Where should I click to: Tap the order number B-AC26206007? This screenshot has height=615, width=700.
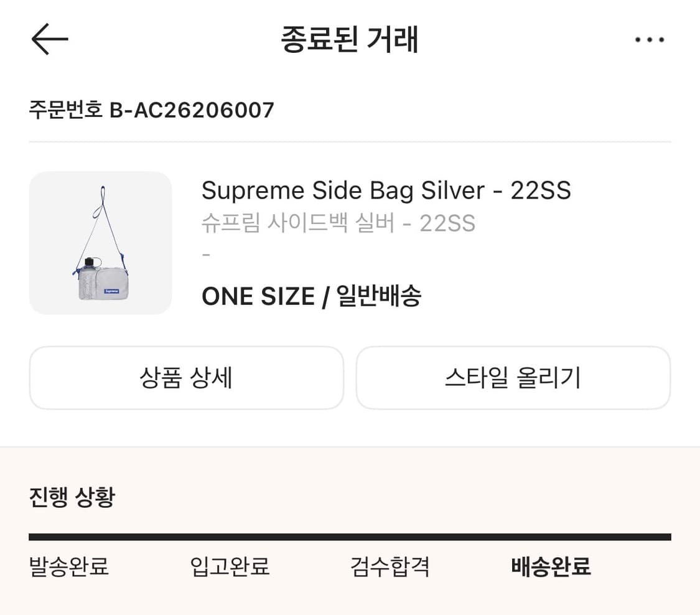click(192, 110)
